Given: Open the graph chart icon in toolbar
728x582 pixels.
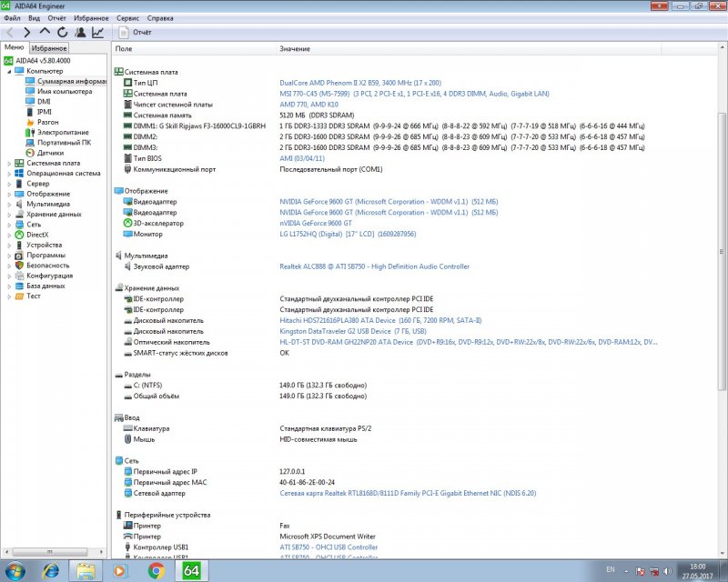Looking at the screenshot, I should click(x=97, y=32).
